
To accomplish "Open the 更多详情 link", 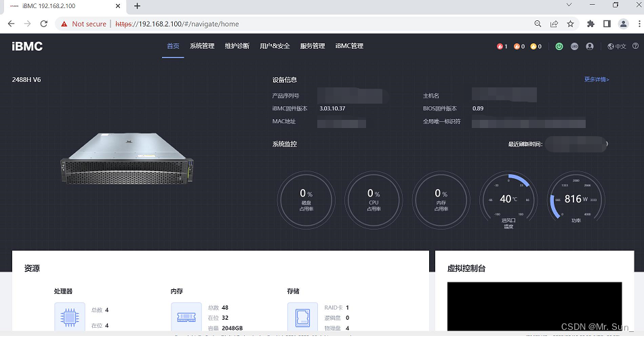I will tap(597, 79).
